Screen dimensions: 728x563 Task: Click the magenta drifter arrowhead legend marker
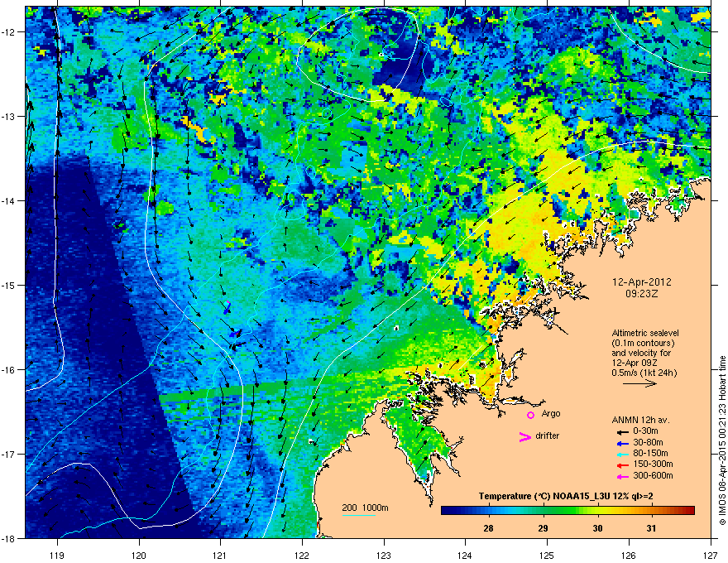pyautogui.click(x=525, y=436)
